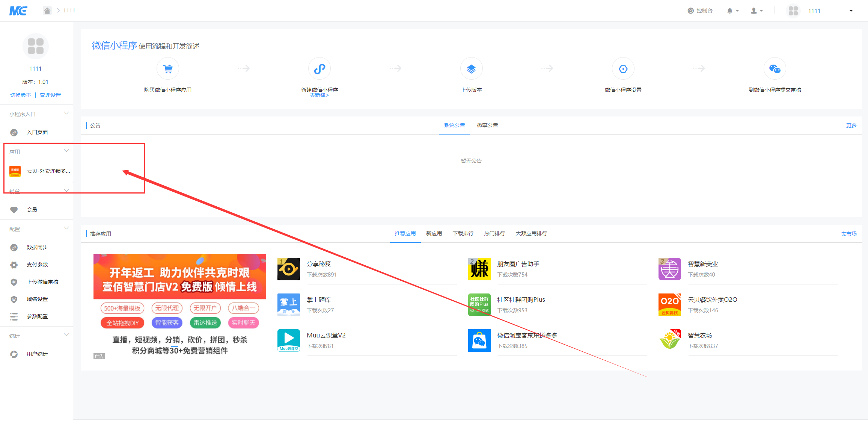Select the 下载排行 tab
Image resolution: width=868 pixels, height=425 pixels.
coord(463,233)
